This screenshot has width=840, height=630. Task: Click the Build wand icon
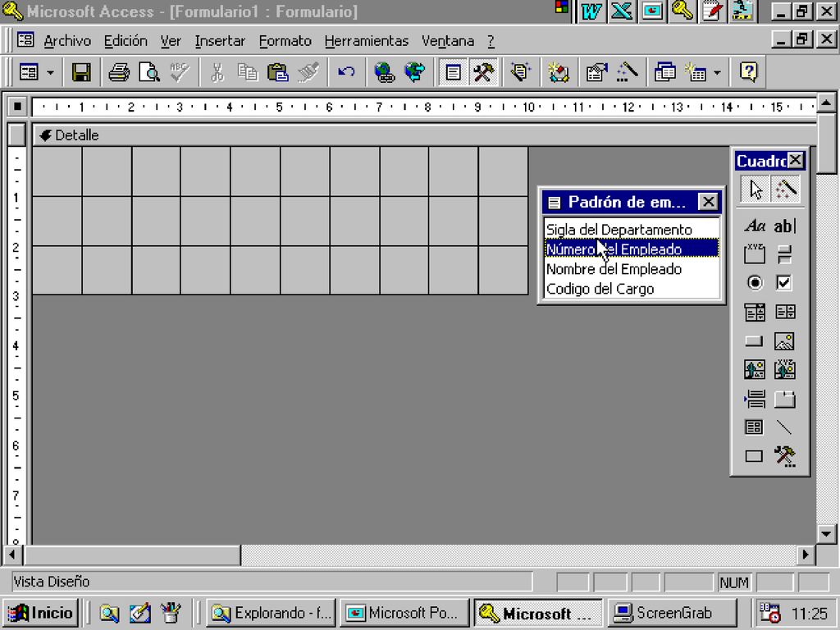[x=626, y=72]
